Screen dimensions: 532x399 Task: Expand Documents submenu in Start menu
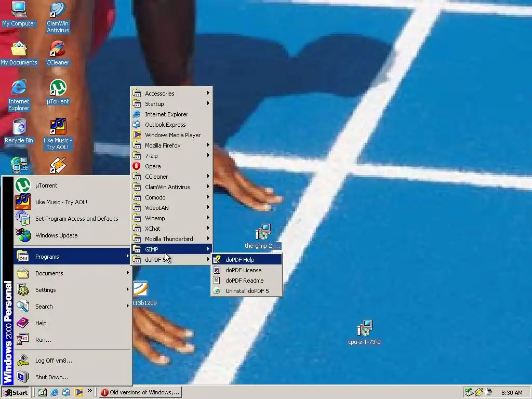(72, 273)
